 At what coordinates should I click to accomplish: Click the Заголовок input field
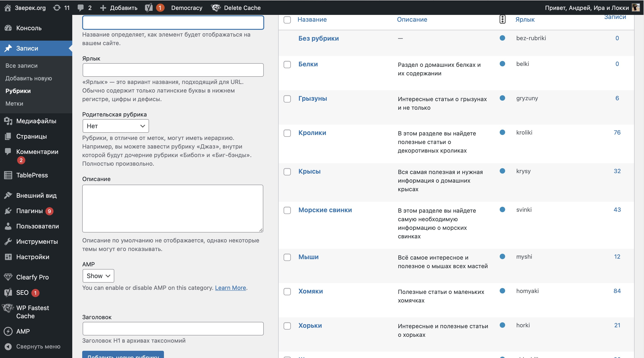point(173,328)
